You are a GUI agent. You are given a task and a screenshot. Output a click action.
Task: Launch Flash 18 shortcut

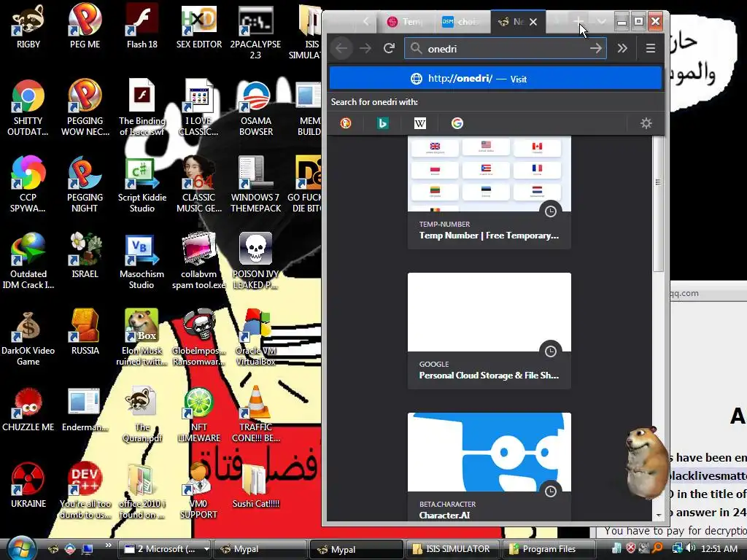(x=142, y=26)
